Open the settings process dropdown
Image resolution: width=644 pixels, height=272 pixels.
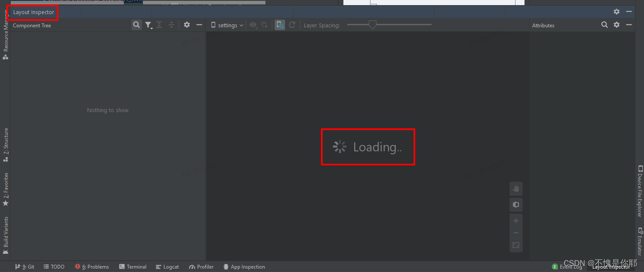[x=227, y=25]
